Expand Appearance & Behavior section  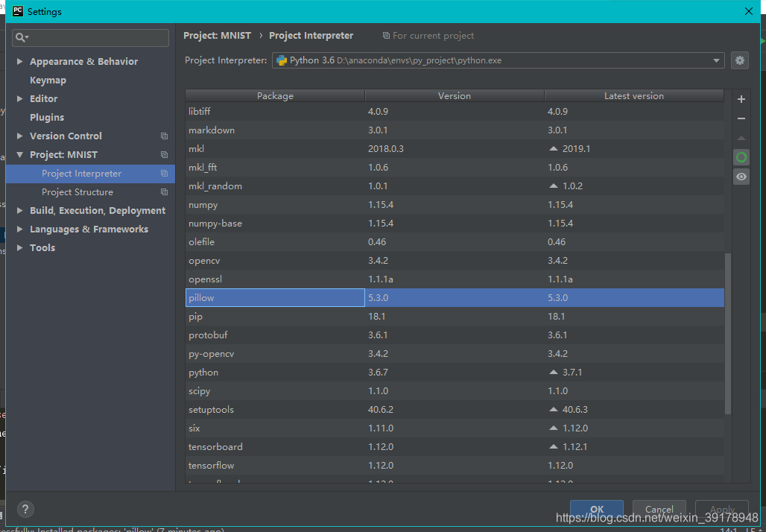19,62
